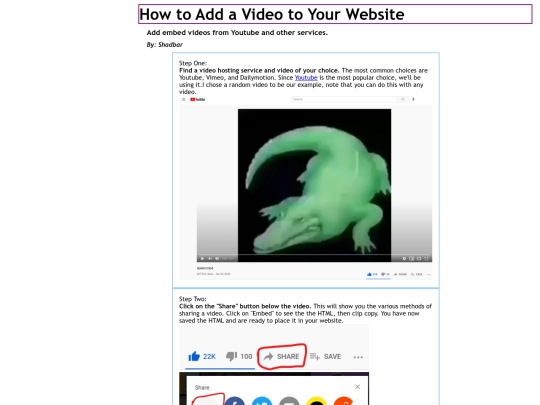Viewport: 540px width, 405px height.
Task: Click the fullscreen icon in the player
Action: 426,258
